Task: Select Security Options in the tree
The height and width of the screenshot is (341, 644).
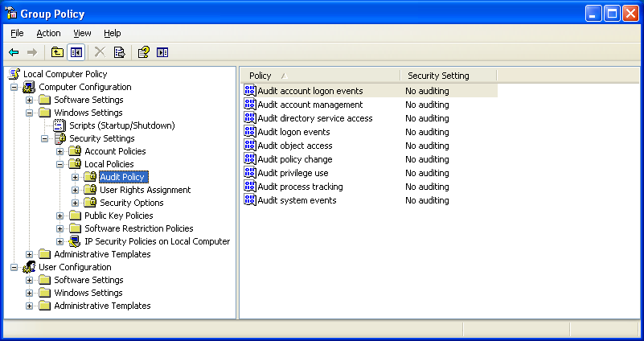Action: click(x=131, y=203)
